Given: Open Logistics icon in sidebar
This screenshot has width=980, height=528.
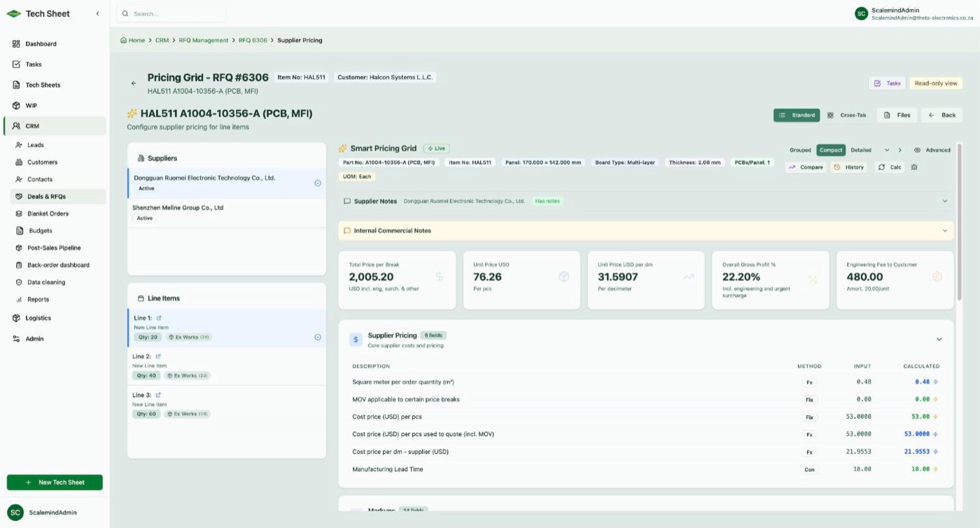Looking at the screenshot, I should [16, 318].
